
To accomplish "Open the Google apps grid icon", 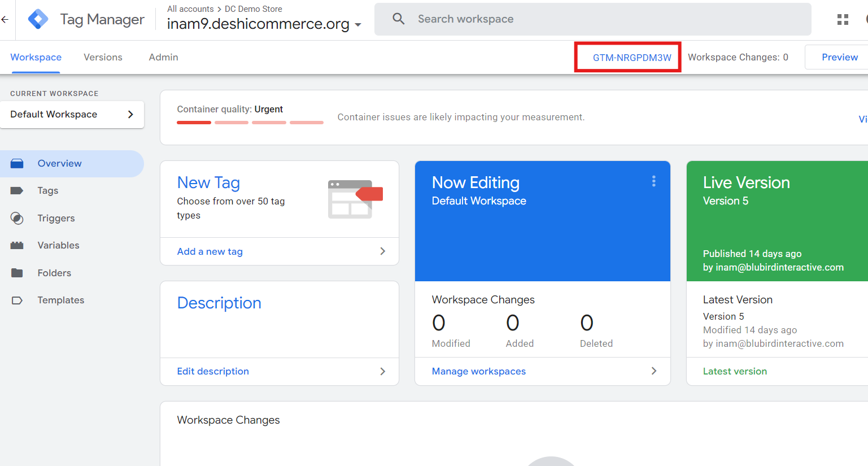I will (x=843, y=19).
